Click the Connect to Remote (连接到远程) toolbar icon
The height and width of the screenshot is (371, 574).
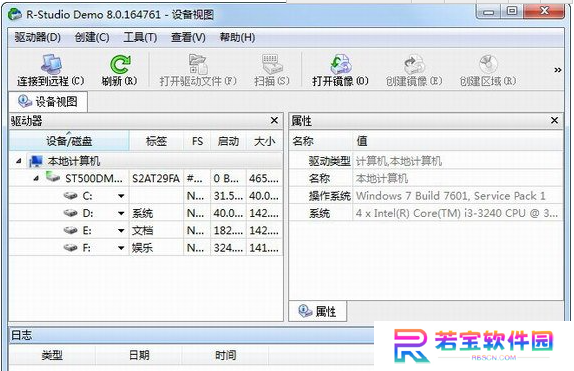[x=51, y=64]
